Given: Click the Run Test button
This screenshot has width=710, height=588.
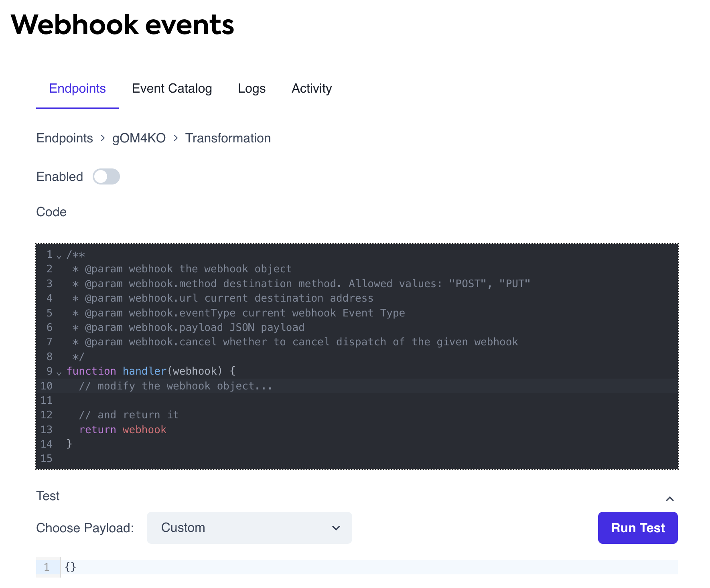Looking at the screenshot, I should 637,528.
